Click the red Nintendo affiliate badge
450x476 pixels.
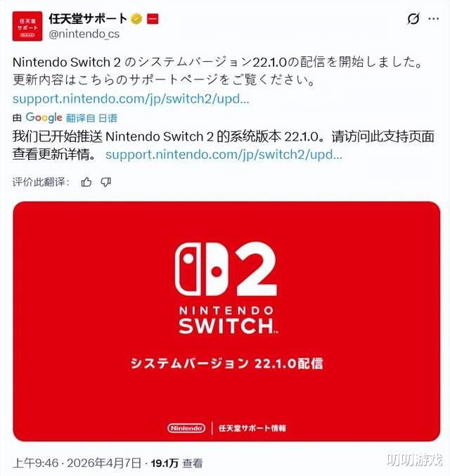pos(153,19)
